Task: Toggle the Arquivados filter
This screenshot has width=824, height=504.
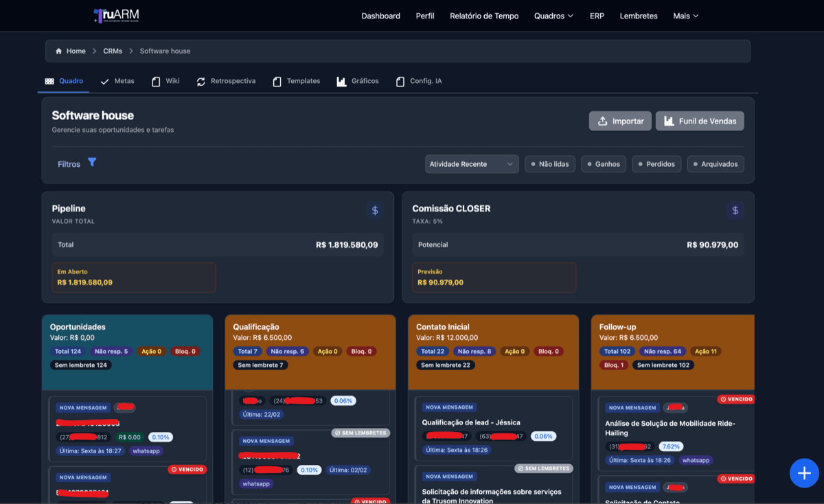Action: pyautogui.click(x=716, y=164)
